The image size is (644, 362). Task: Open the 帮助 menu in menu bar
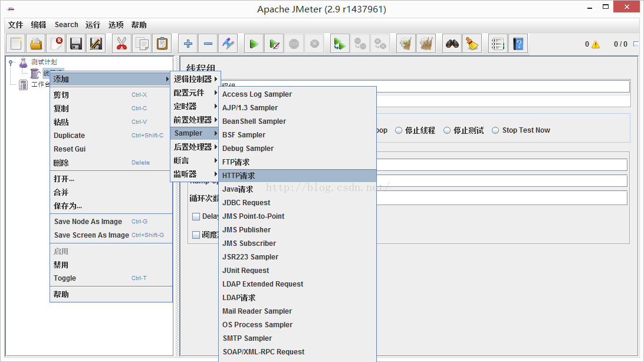pyautogui.click(x=139, y=25)
